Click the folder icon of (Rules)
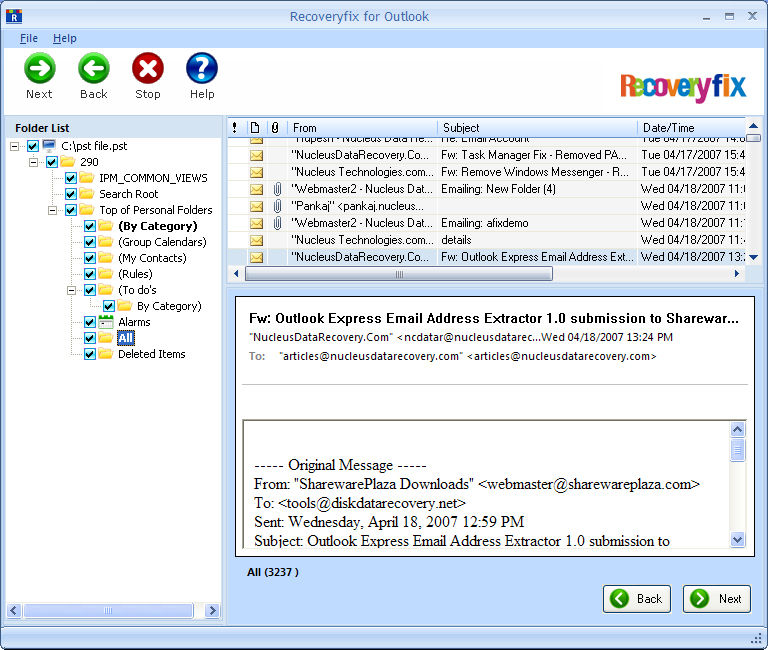768x650 pixels. click(x=106, y=273)
